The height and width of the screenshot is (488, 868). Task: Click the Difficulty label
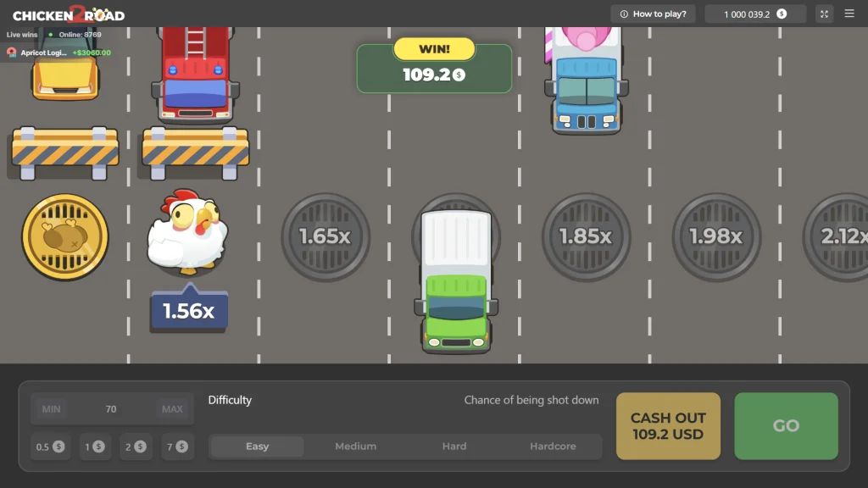(x=230, y=400)
